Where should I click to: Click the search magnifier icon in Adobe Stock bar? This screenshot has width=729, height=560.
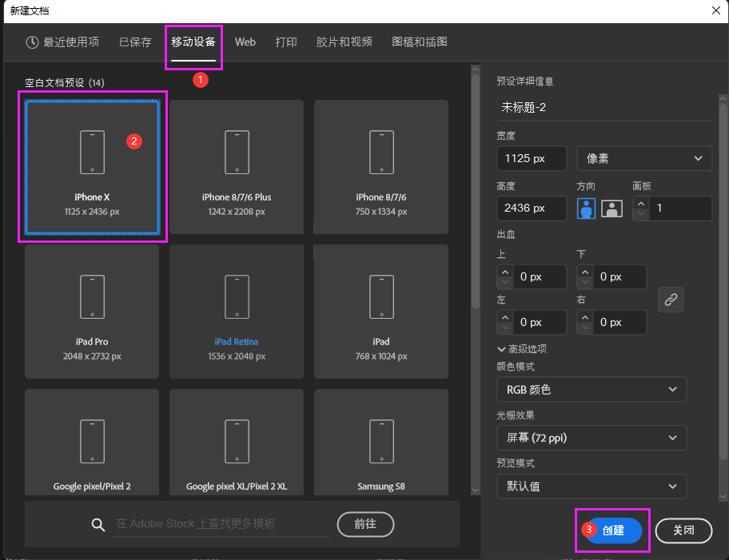tap(98, 525)
